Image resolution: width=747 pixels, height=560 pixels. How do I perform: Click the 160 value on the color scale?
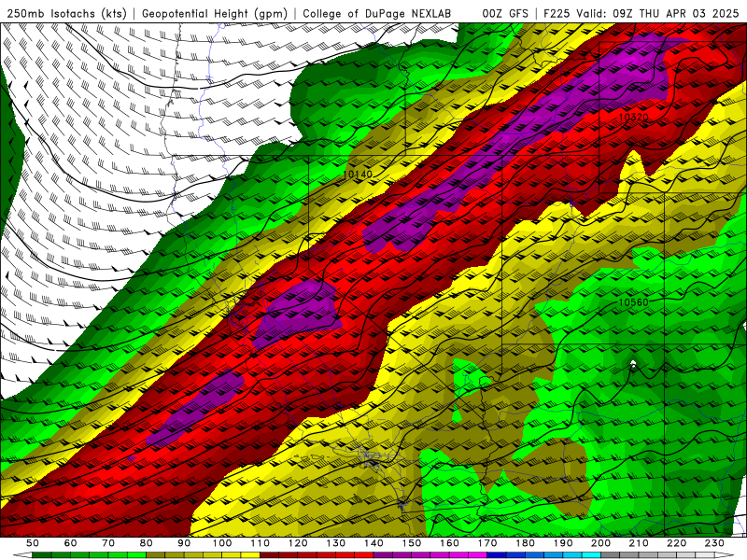[x=449, y=543]
